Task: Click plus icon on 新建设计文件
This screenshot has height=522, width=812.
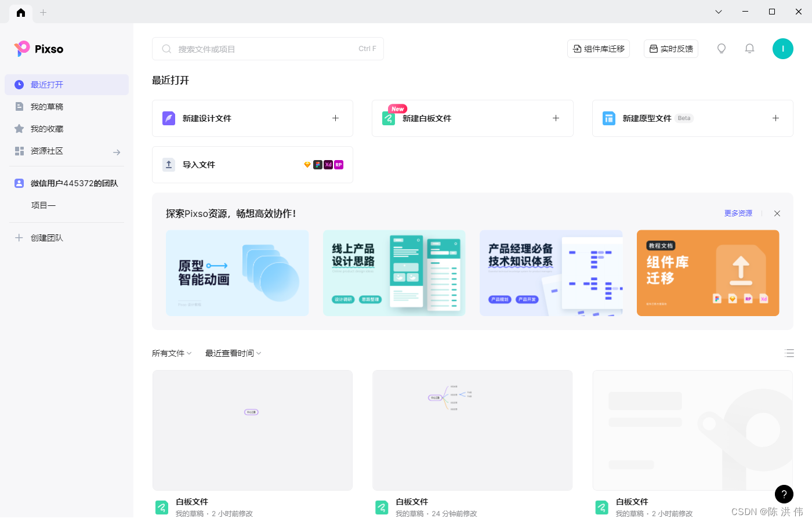Action: 335,118
